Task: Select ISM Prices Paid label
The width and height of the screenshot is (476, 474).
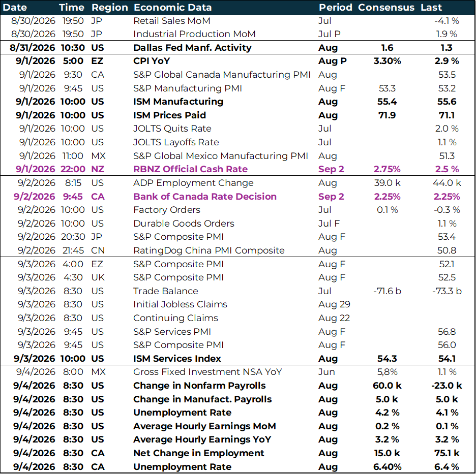Action: tap(169, 115)
